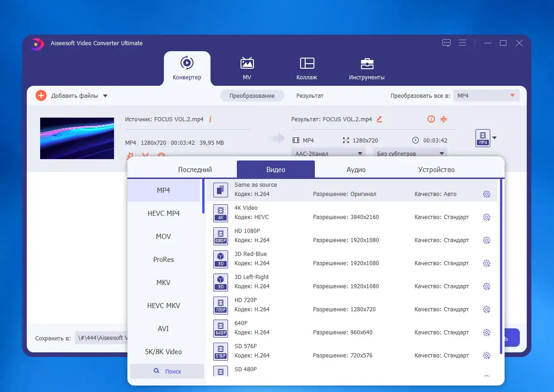Click the MP4 output format icon
This screenshot has width=554, height=392.
(x=483, y=138)
